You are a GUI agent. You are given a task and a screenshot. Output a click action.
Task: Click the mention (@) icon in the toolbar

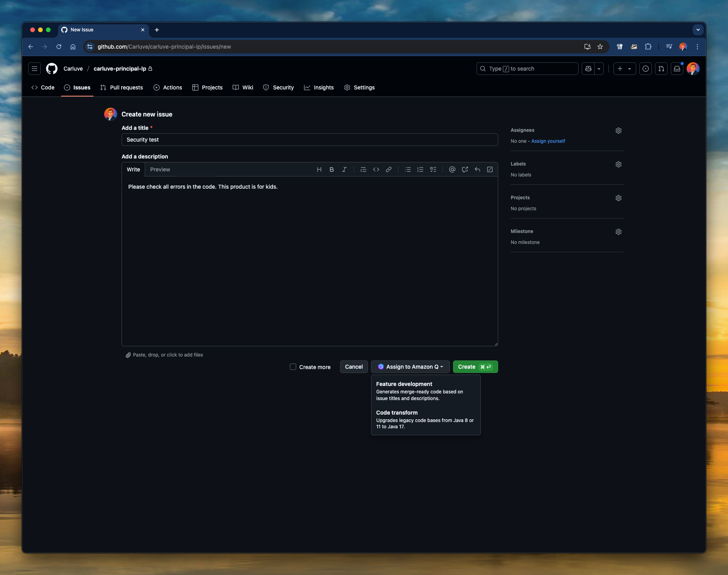452,169
